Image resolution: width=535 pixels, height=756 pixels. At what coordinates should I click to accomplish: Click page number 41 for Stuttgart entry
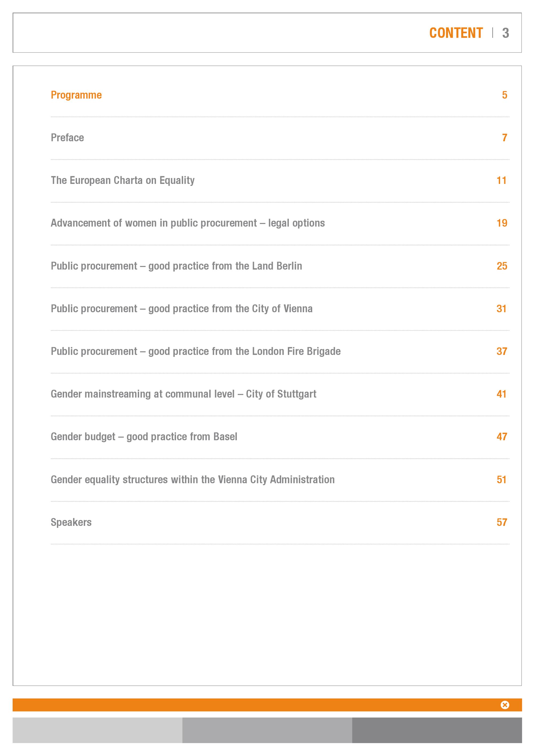point(501,394)
